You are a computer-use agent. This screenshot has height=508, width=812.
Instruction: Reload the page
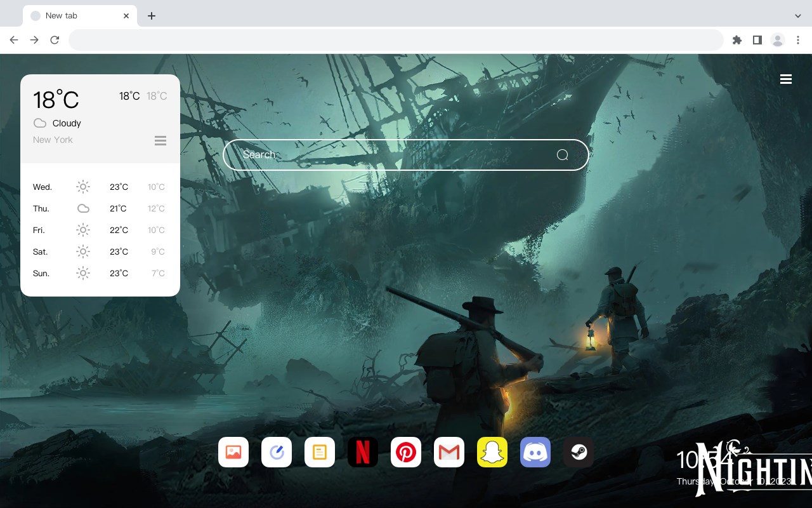55,40
